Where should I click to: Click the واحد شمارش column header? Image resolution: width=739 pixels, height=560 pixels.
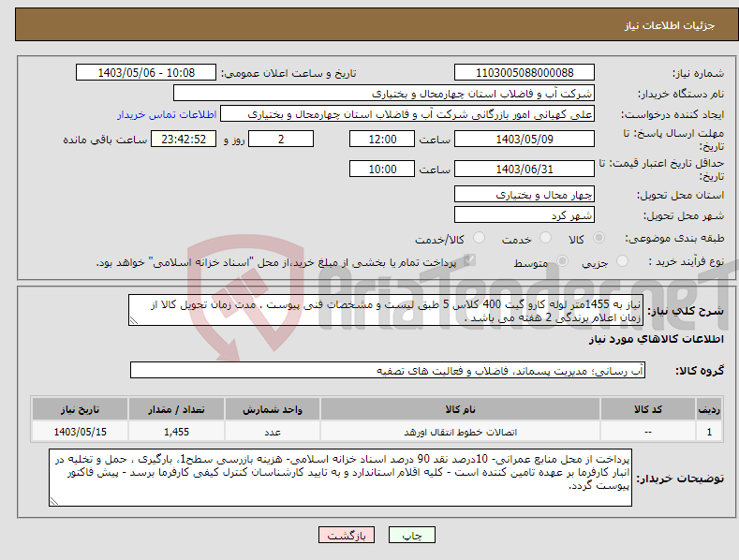click(x=273, y=409)
